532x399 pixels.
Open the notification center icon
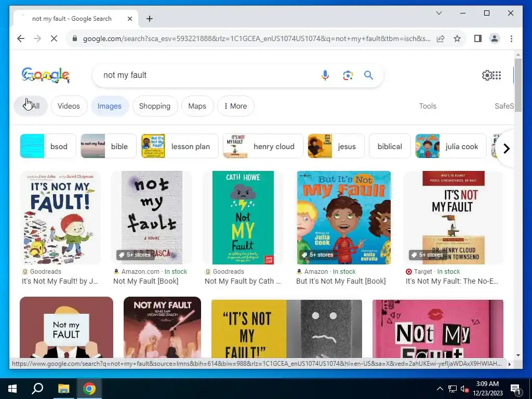[x=515, y=389]
